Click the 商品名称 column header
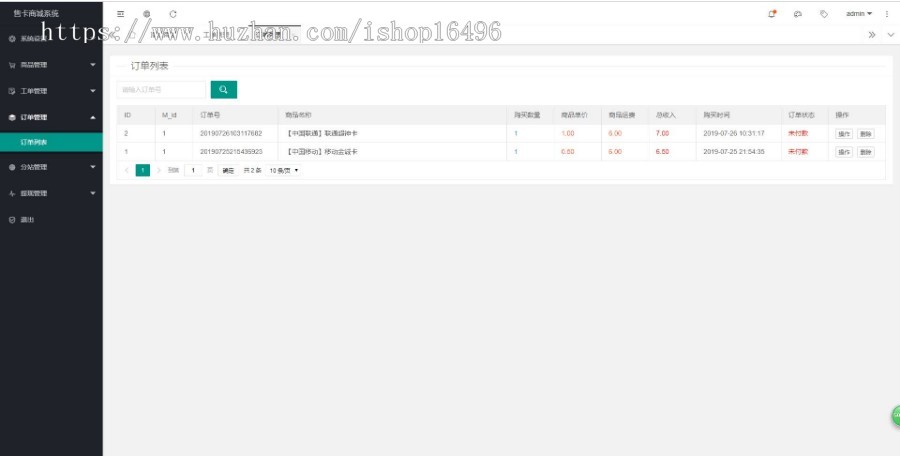The height and width of the screenshot is (456, 900). point(298,115)
